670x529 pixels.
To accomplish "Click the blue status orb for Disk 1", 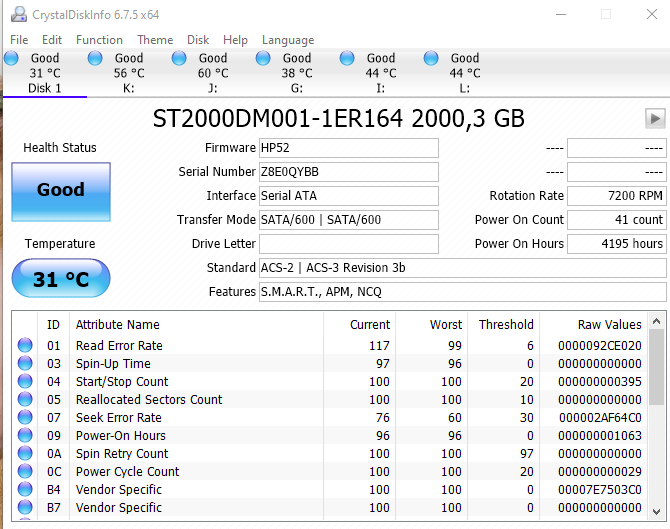I will coord(11,58).
